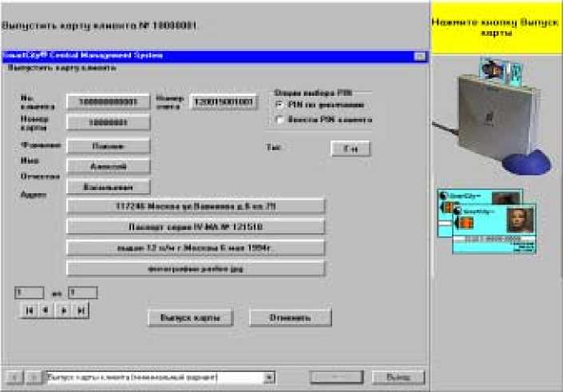563x392 pixels.
Task: Click the sample smart card with woman's photo
Action: pos(494,229)
